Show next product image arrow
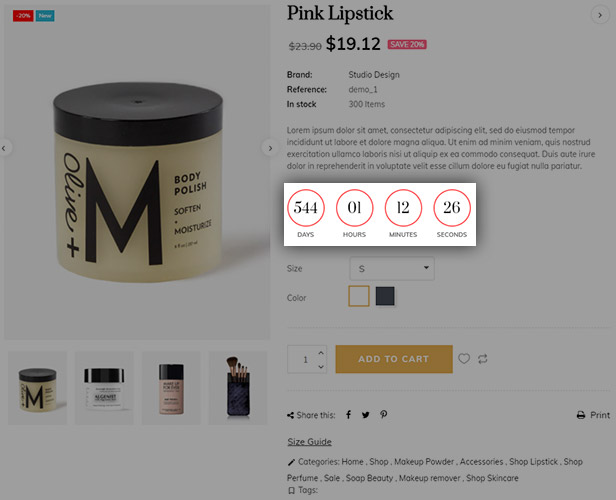Image resolution: width=616 pixels, height=500 pixels. pos(270,148)
